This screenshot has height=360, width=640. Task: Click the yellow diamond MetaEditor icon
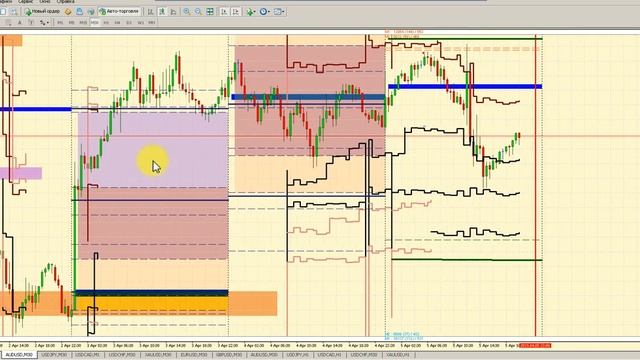[68, 12]
